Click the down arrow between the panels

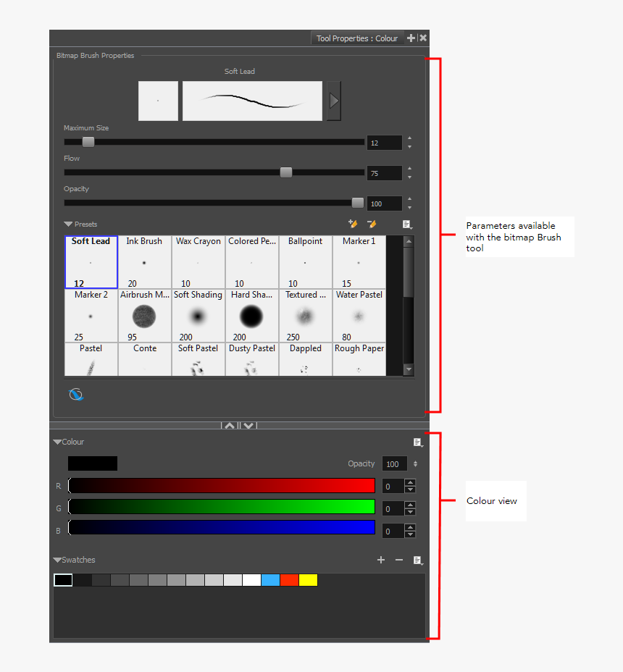(x=248, y=425)
